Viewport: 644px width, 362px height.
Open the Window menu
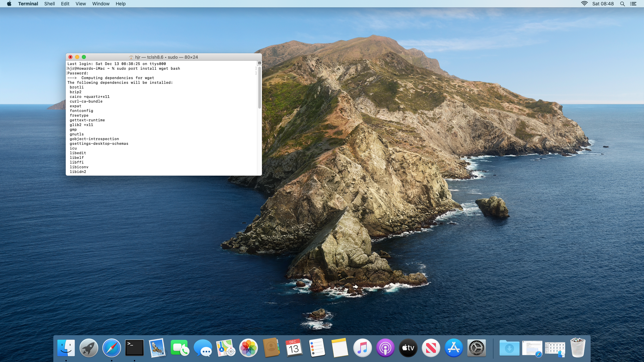101,4
